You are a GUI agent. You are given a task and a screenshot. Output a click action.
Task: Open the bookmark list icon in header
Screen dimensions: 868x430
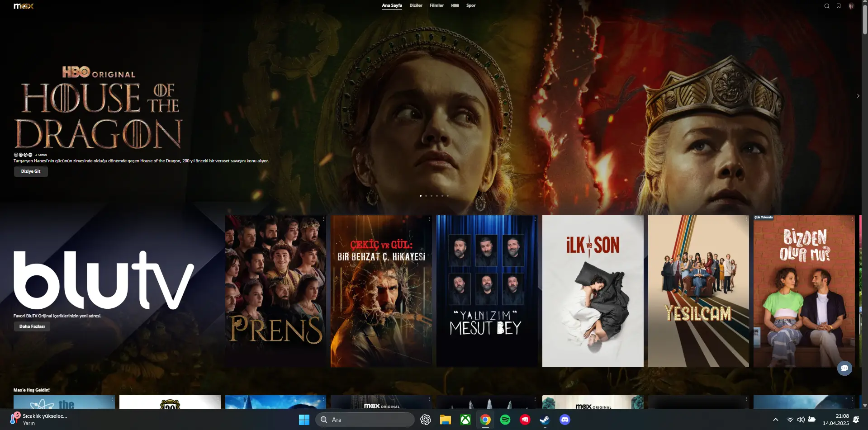pyautogui.click(x=839, y=6)
